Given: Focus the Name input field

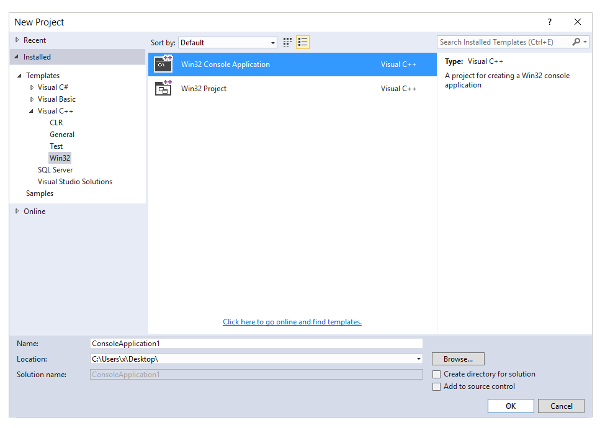Looking at the screenshot, I should [x=256, y=343].
